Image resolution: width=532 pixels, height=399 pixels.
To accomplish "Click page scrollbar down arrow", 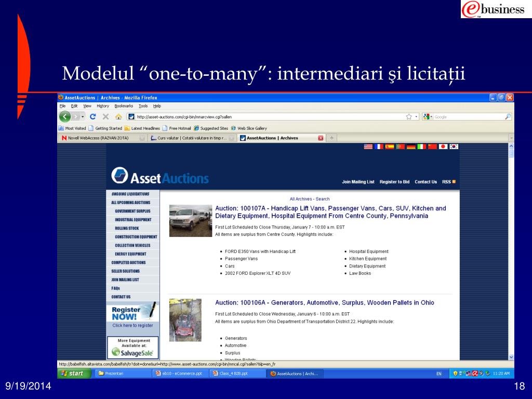I will (x=511, y=357).
